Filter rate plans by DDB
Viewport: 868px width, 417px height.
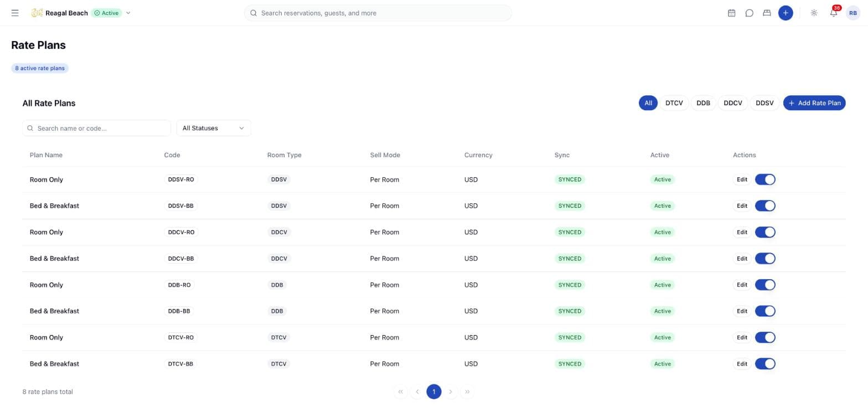click(x=703, y=103)
